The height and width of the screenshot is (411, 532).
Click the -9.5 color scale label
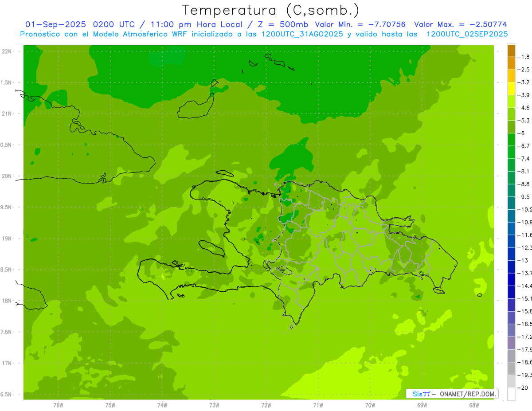pyautogui.click(x=524, y=197)
